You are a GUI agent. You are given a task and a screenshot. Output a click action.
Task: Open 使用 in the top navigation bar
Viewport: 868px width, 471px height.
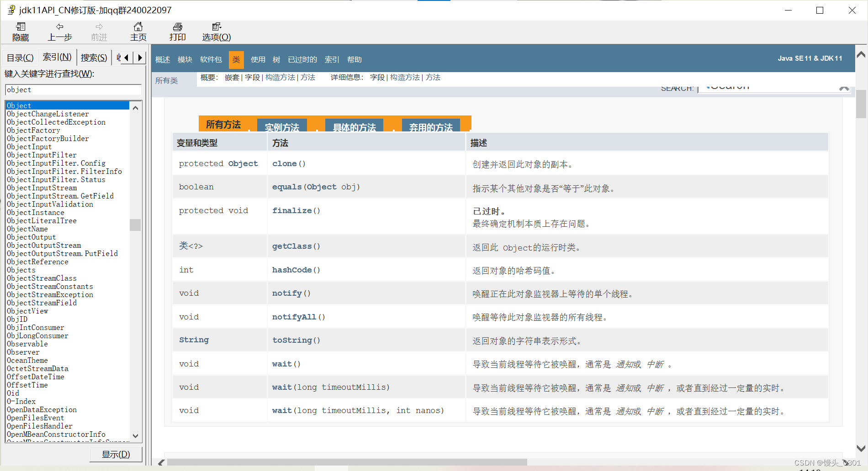pos(258,60)
